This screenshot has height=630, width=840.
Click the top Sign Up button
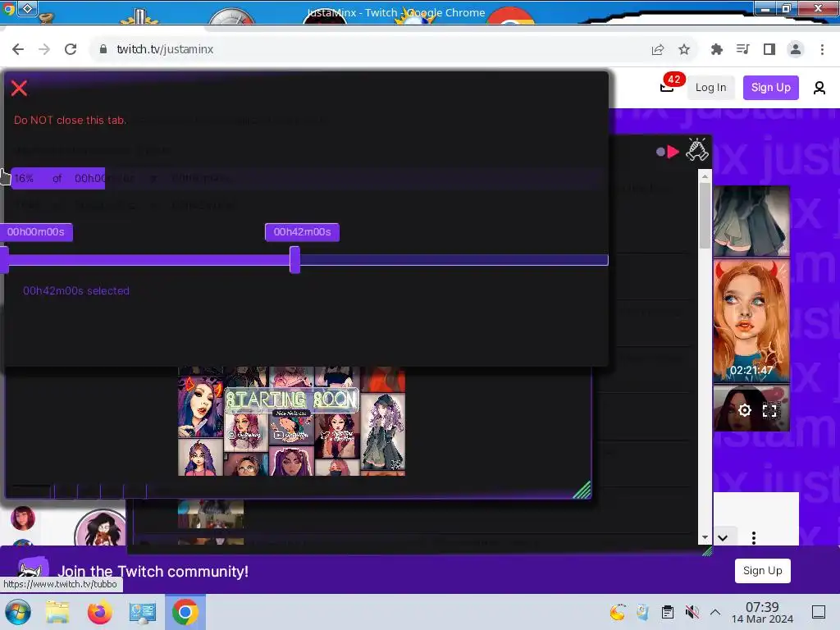(x=770, y=87)
